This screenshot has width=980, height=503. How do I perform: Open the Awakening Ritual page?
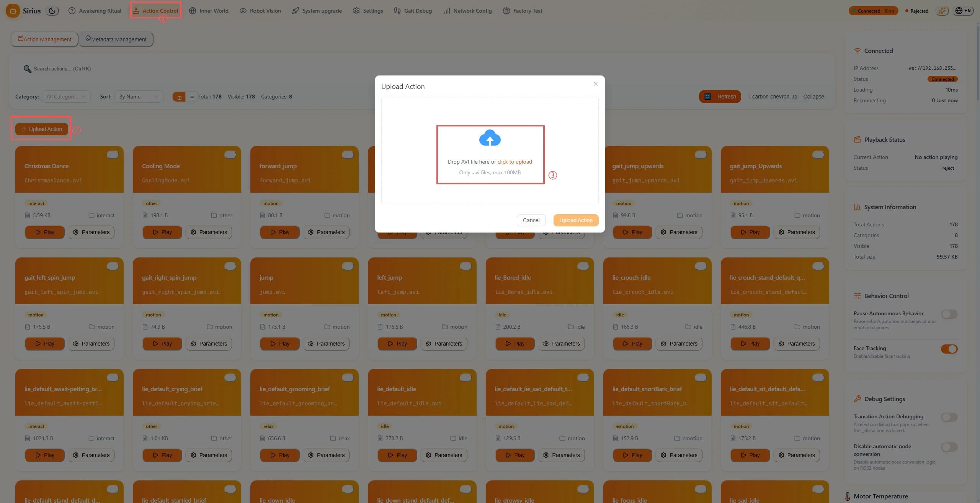[95, 11]
